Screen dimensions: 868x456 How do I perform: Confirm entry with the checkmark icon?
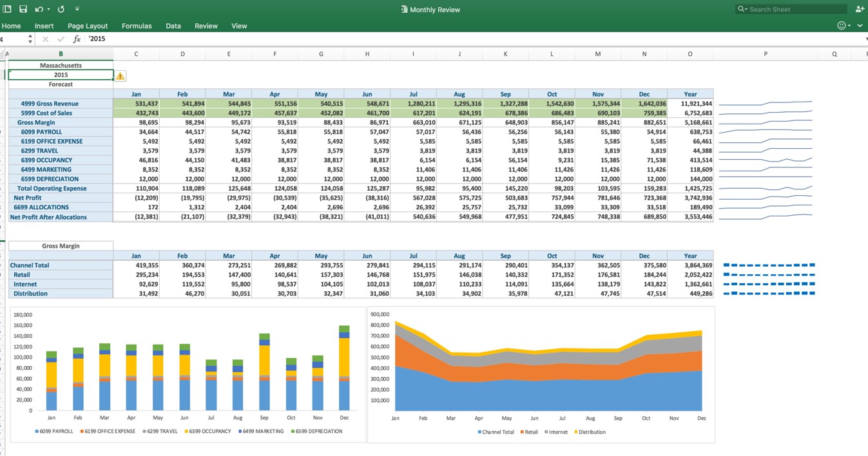tap(60, 39)
